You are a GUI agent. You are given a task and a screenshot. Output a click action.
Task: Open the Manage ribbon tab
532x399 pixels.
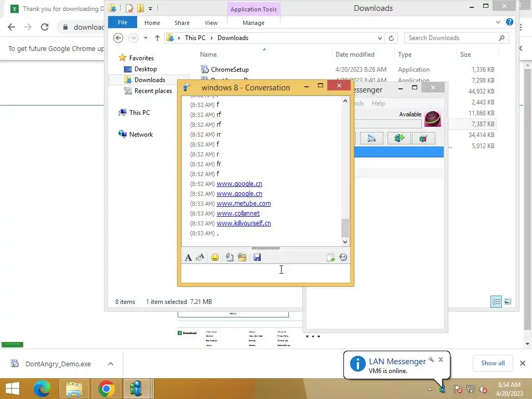coord(254,23)
